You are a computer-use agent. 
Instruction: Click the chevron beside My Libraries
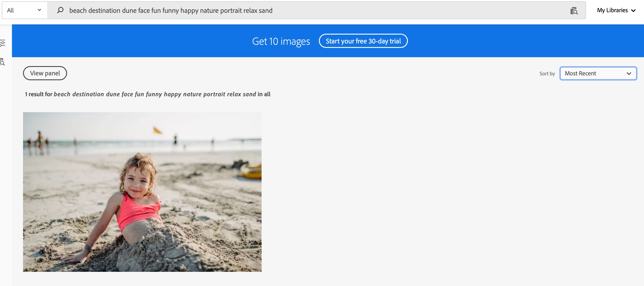[x=633, y=10]
